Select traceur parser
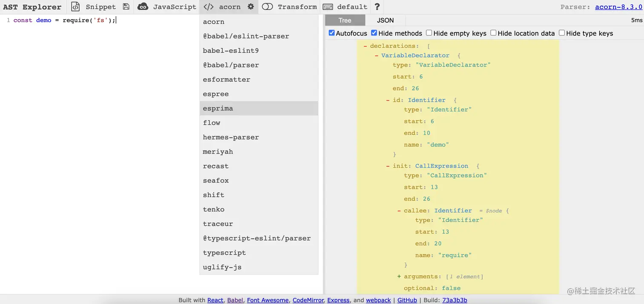 [x=259, y=224]
